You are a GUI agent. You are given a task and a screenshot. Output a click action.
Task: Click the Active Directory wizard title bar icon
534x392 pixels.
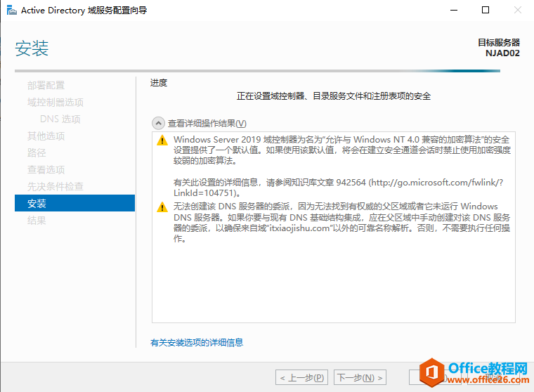point(11,11)
